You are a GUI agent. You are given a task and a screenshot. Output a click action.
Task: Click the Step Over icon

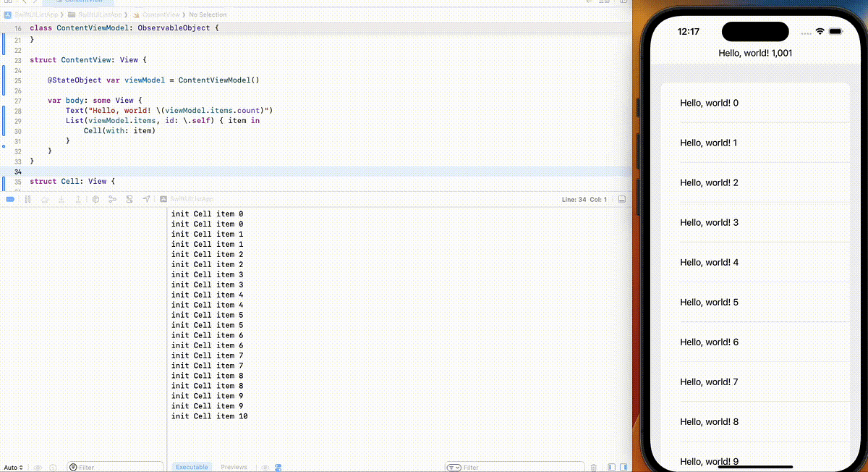(x=44, y=199)
